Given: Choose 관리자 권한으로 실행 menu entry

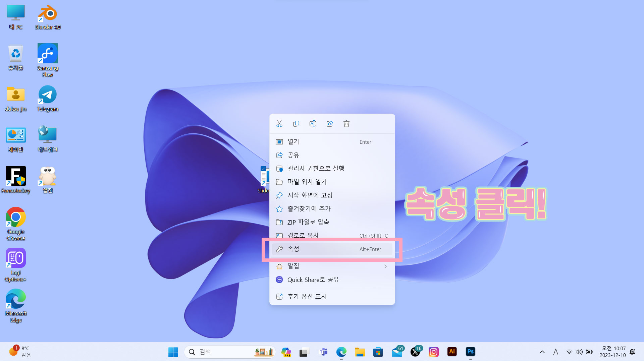Looking at the screenshot, I should click(316, 168).
